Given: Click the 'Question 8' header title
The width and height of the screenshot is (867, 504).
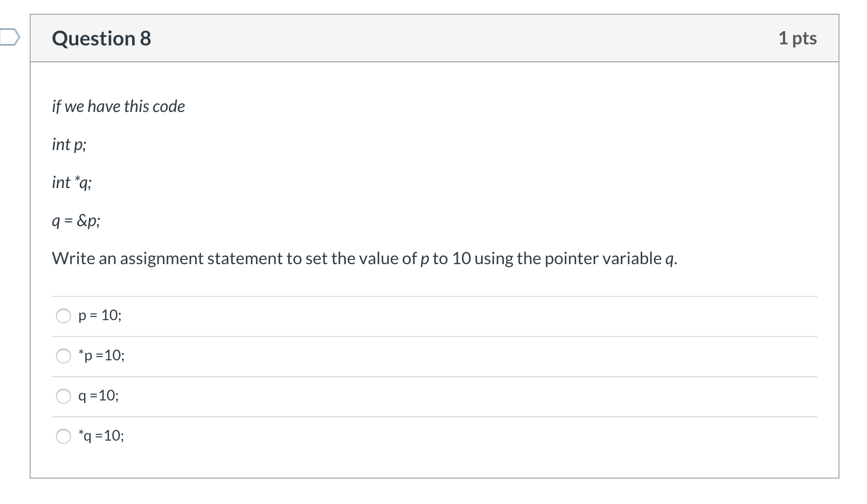Looking at the screenshot, I should 102,39.
